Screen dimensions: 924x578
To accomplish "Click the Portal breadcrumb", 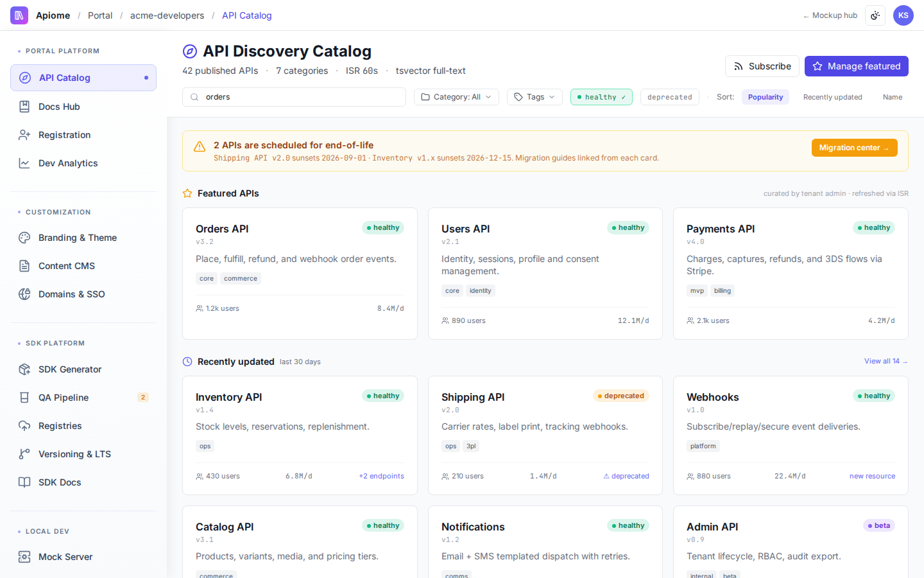I will (x=100, y=15).
